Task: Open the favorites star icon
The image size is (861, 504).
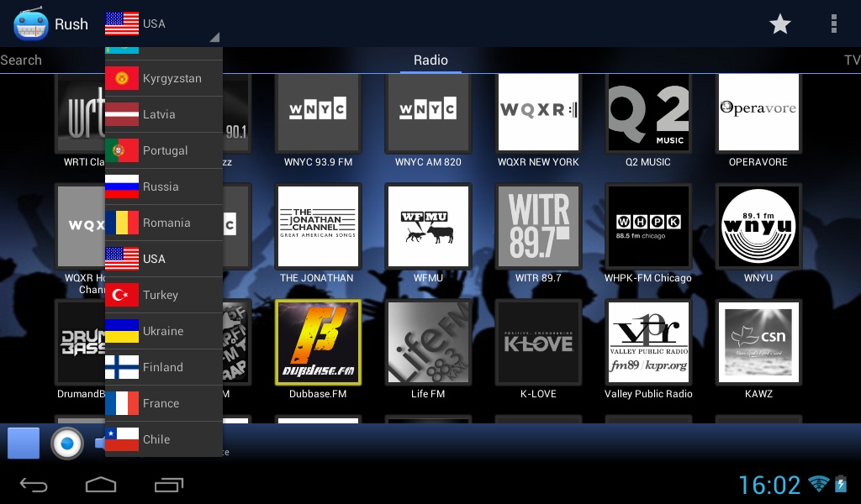Action: (779, 24)
